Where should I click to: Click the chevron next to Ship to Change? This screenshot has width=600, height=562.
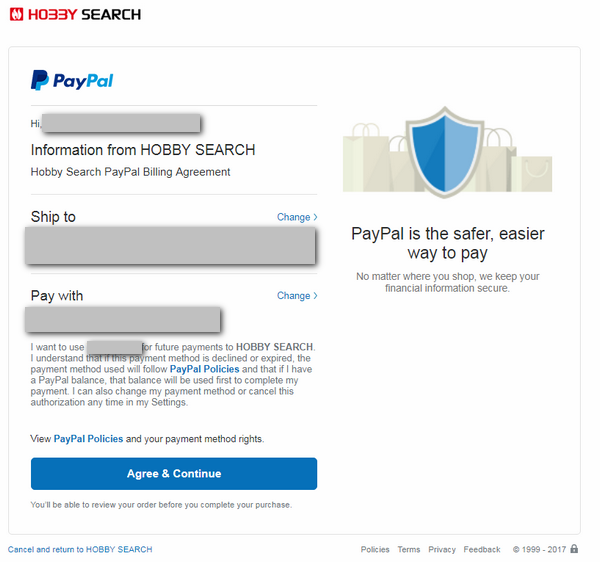[x=315, y=217]
